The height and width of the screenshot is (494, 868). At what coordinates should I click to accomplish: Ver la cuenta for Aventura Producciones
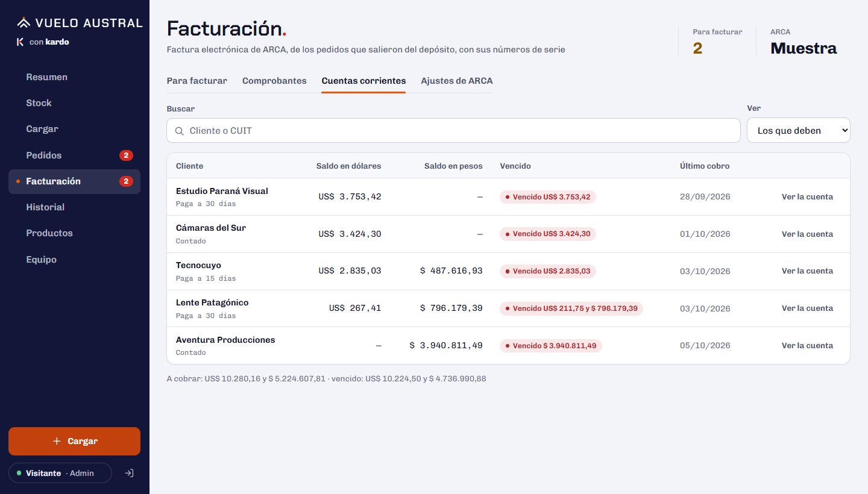pyautogui.click(x=807, y=346)
